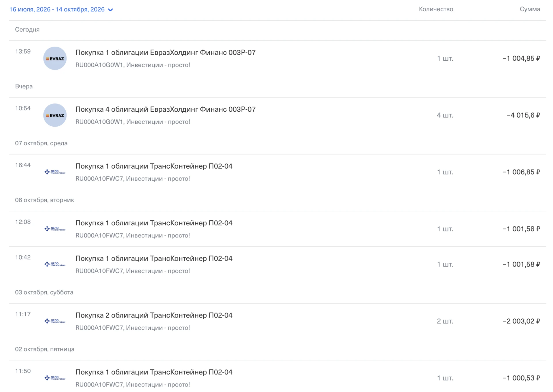This screenshot has width=553, height=392.
Task: Click the Вчера date heading
Action: [x=24, y=86]
